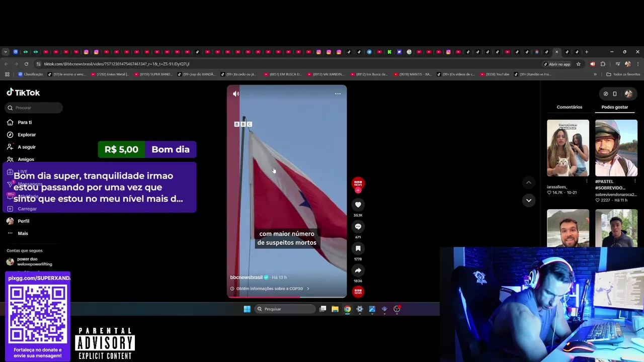The width and height of the screenshot is (644, 362).
Task: Seek on the video progress bar
Action: (x=287, y=297)
